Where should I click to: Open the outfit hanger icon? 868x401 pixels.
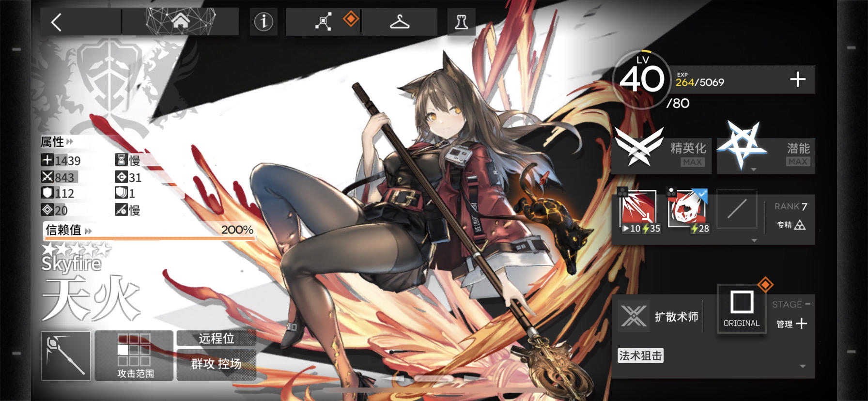click(x=400, y=22)
